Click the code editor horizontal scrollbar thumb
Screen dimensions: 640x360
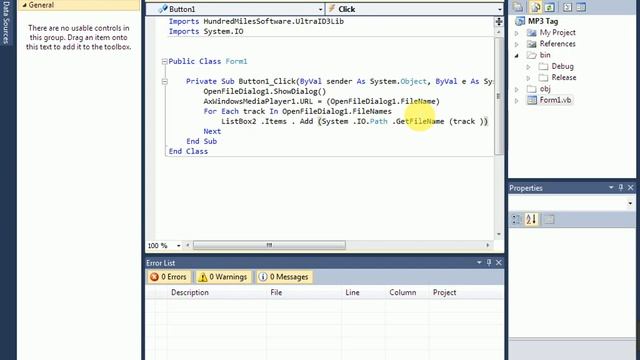[269, 245]
